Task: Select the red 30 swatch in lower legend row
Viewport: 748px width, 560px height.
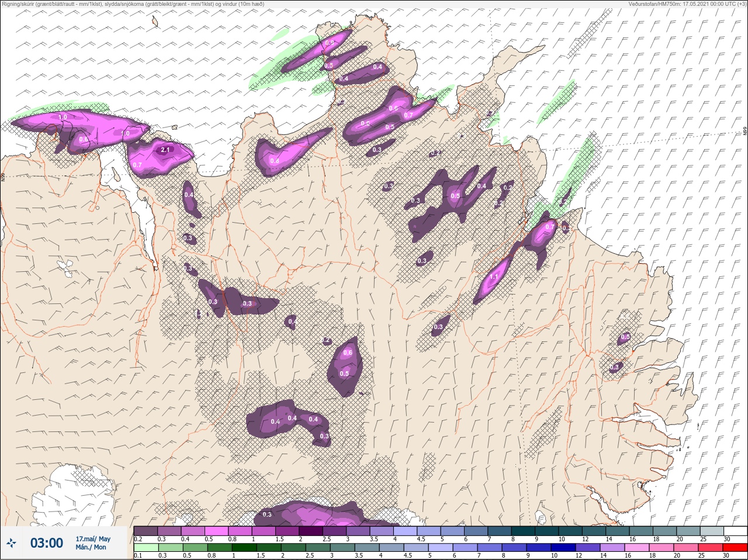Action: point(735,549)
